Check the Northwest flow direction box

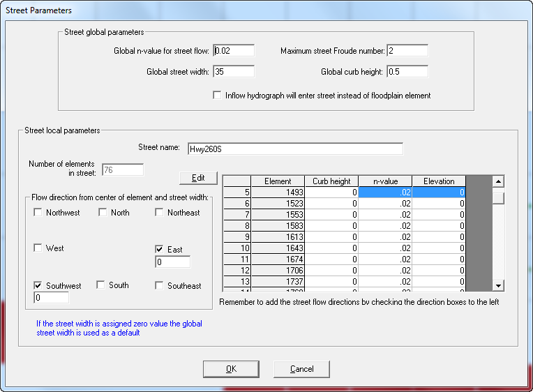38,213
